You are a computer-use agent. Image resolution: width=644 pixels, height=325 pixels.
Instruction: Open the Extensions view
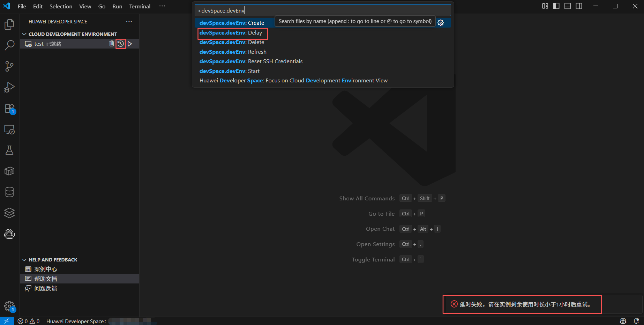[9, 109]
